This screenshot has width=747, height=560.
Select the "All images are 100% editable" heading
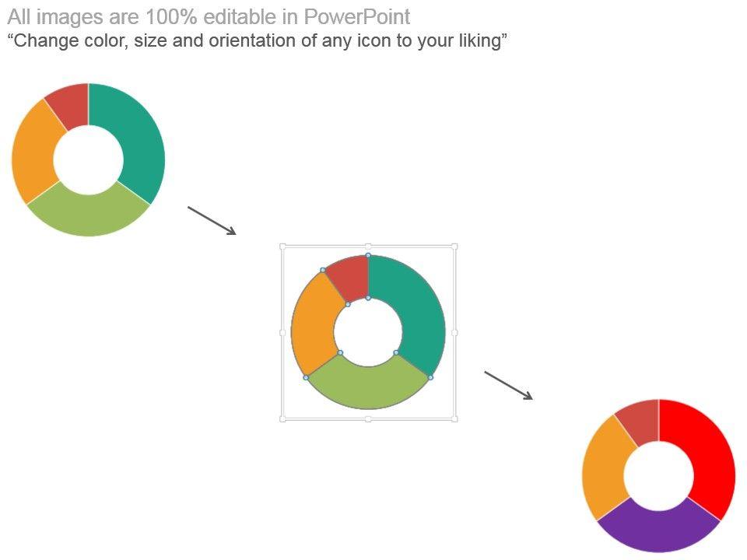point(209,17)
